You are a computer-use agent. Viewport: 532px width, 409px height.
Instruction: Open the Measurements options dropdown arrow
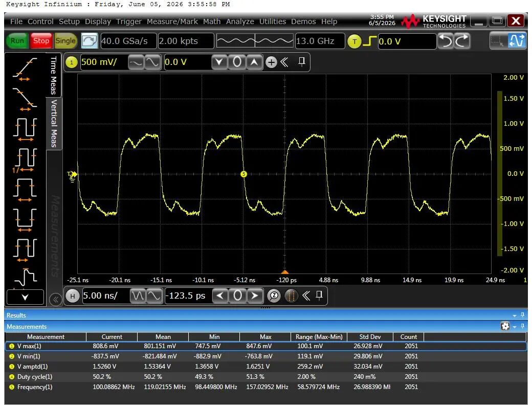point(515,327)
